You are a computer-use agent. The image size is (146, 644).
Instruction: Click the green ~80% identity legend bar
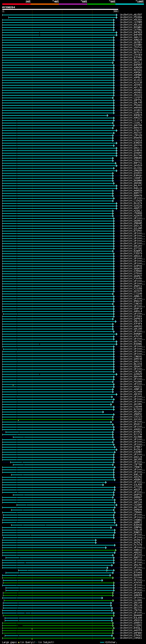point(101,4)
